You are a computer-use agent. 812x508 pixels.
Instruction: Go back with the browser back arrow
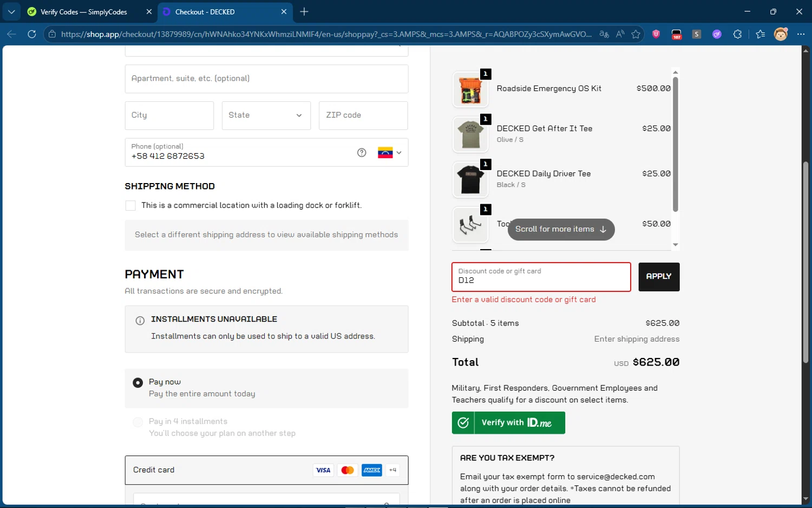pyautogui.click(x=11, y=34)
